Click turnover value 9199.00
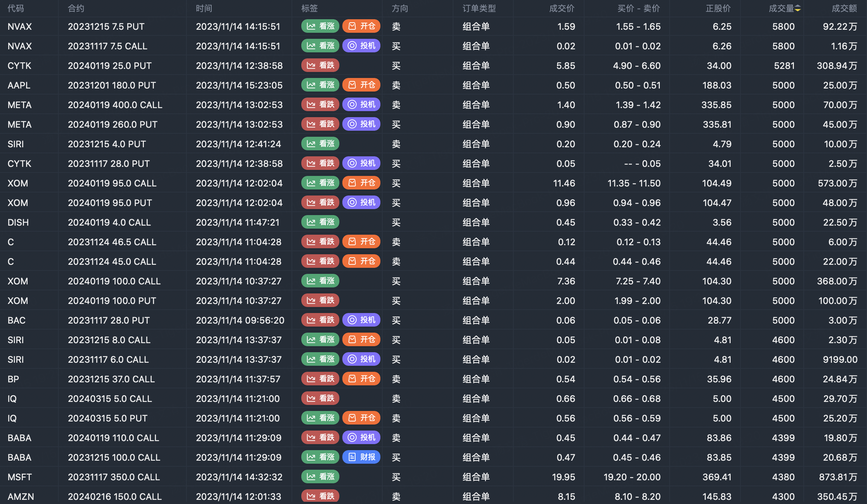The image size is (867, 504). tap(840, 359)
